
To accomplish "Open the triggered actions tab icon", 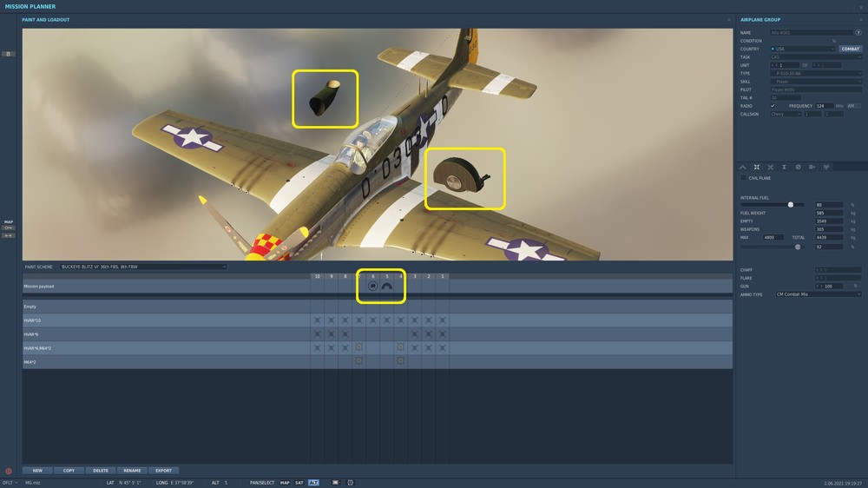I will [x=771, y=167].
